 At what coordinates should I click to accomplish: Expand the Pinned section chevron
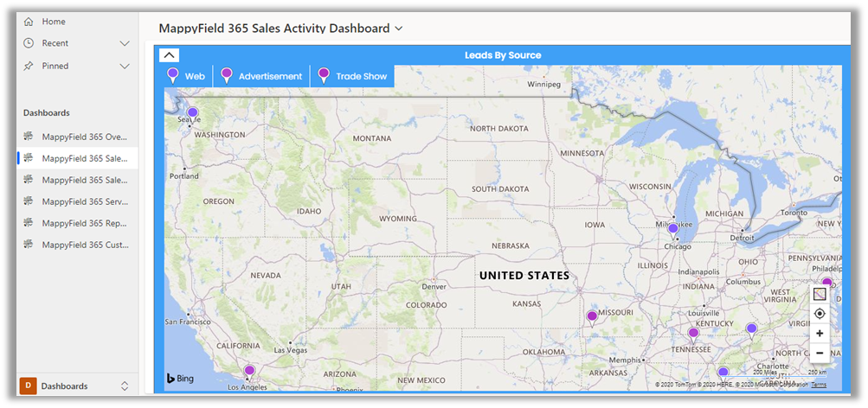click(125, 66)
